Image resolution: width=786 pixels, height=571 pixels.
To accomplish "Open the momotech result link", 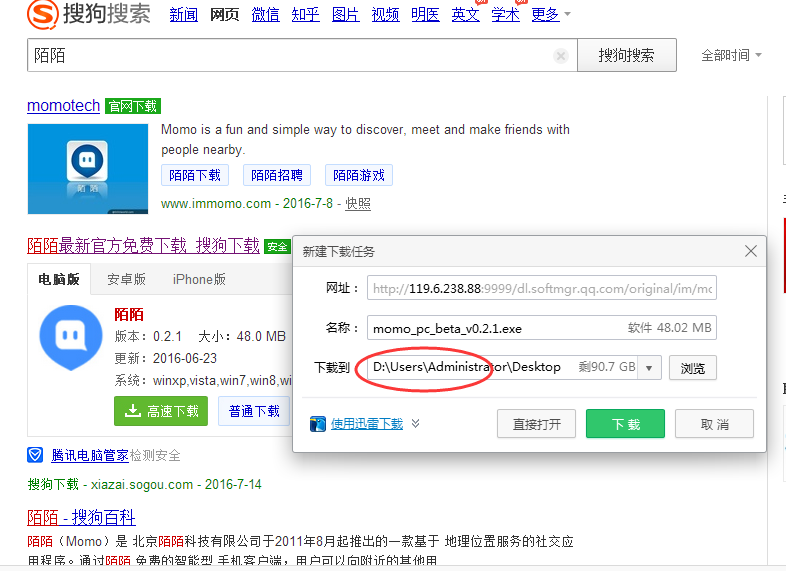I will point(64,106).
